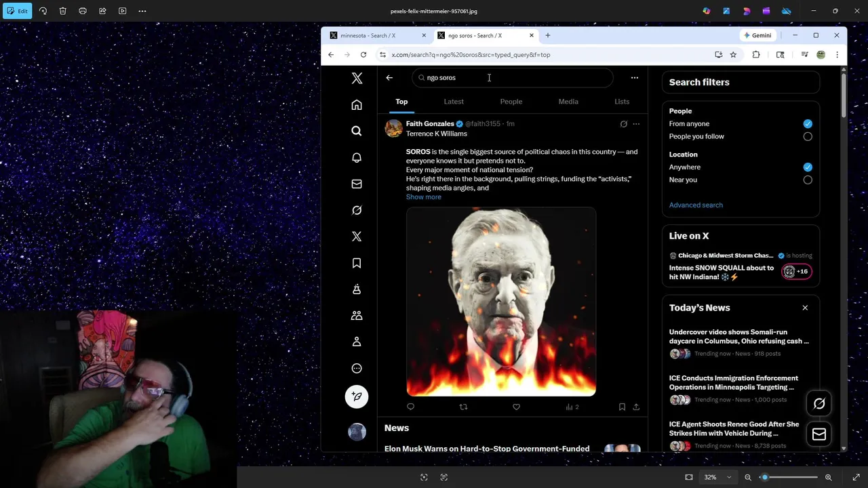868x488 pixels.
Task: Click the X page vertical scrollbar
Action: point(844,95)
